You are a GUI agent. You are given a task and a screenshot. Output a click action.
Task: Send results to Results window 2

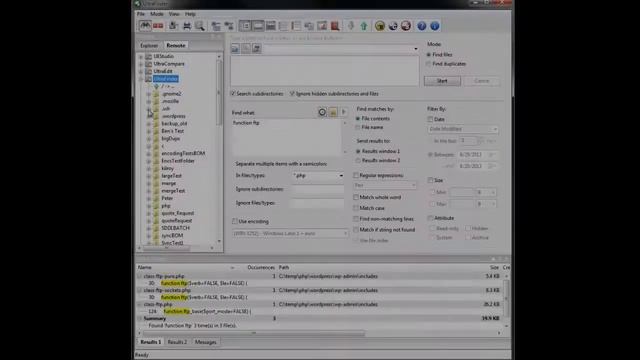(358, 160)
